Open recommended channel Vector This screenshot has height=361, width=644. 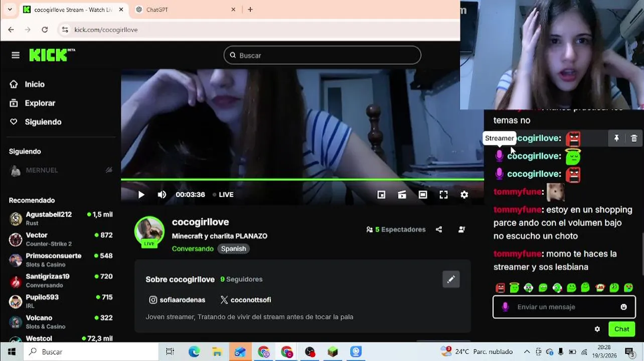pyautogui.click(x=60, y=239)
